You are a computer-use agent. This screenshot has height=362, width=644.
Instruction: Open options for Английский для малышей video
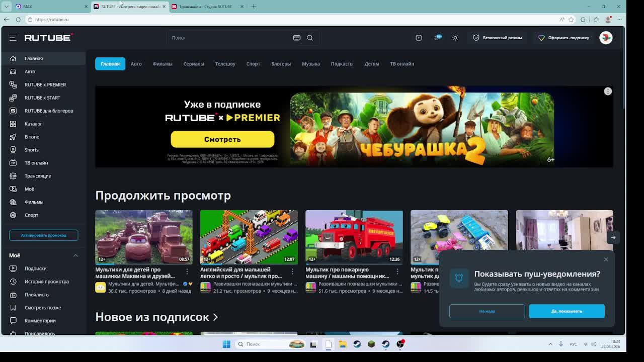point(292,271)
